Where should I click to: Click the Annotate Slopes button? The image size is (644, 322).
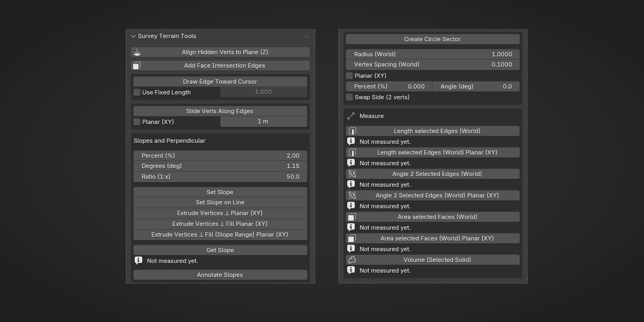[220, 275]
